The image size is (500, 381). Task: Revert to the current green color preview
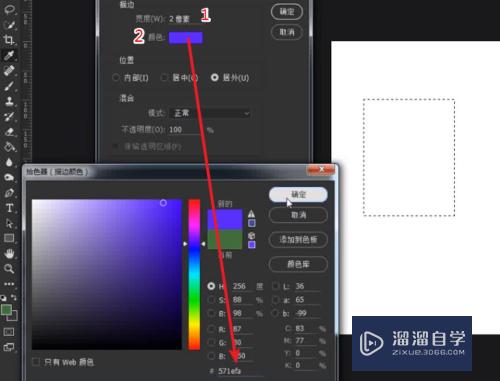[225, 239]
